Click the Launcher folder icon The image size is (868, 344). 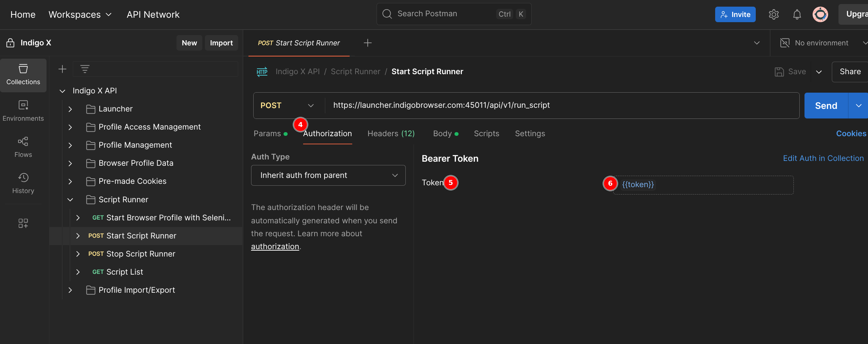point(90,109)
